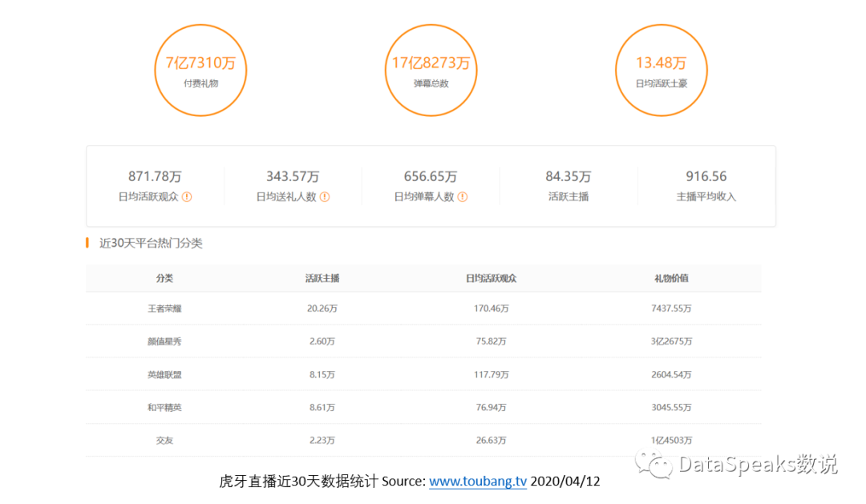Select the 916.56 主播平均收入 value
This screenshot has height=504, width=866.
pyautogui.click(x=706, y=176)
